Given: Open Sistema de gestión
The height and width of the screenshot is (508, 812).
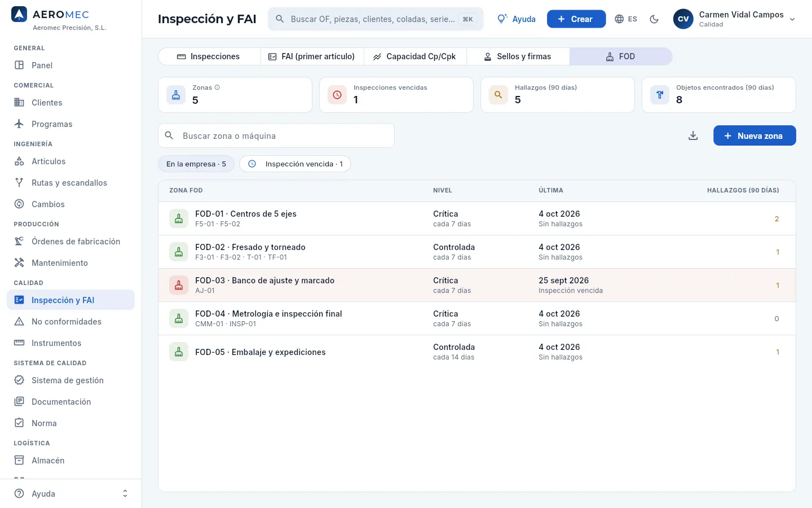Looking at the screenshot, I should click(x=70, y=380).
